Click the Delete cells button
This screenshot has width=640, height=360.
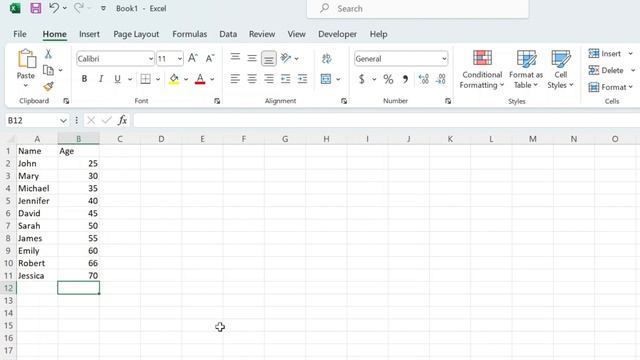pyautogui.click(x=606, y=70)
